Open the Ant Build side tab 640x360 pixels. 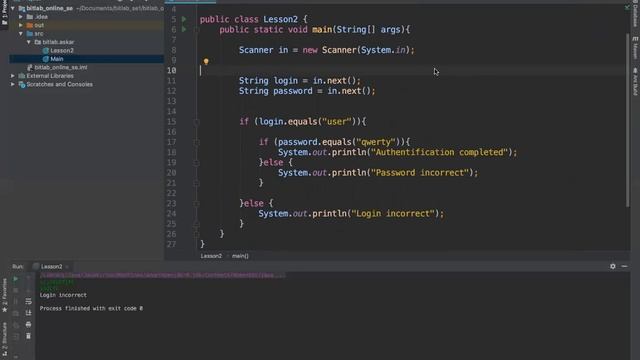click(635, 82)
